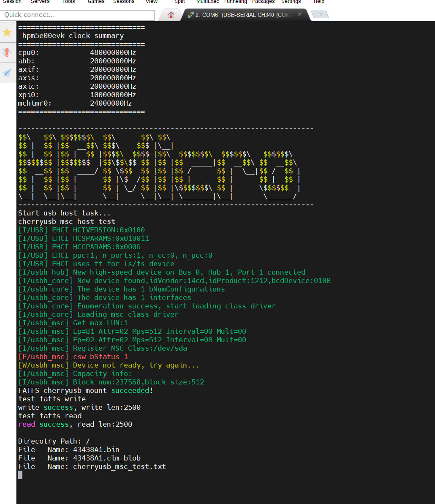
Task: Click the 43438A1.bin file name
Action: (96, 450)
